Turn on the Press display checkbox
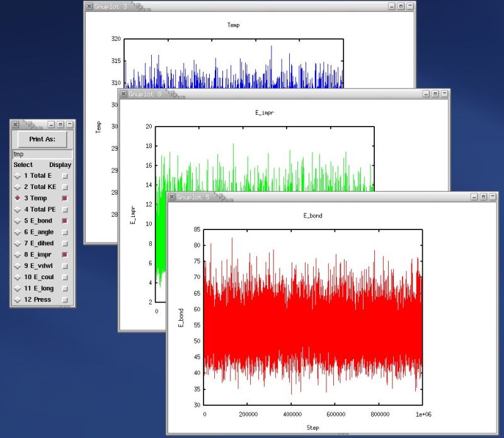 (x=64, y=300)
